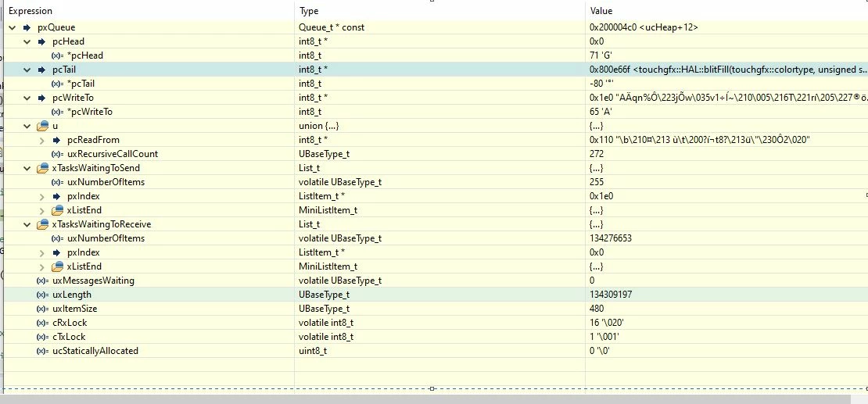Expand the pcReadFrom pointer node
Screen dimensions: 868x404
click(42, 140)
